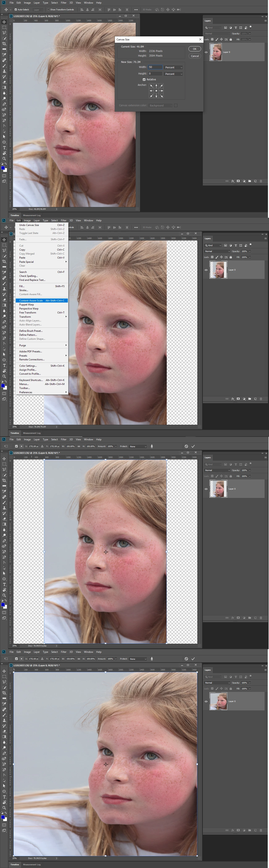Enable Show Transform Controls checkbox
The width and height of the screenshot is (269, 868).
point(48,9)
